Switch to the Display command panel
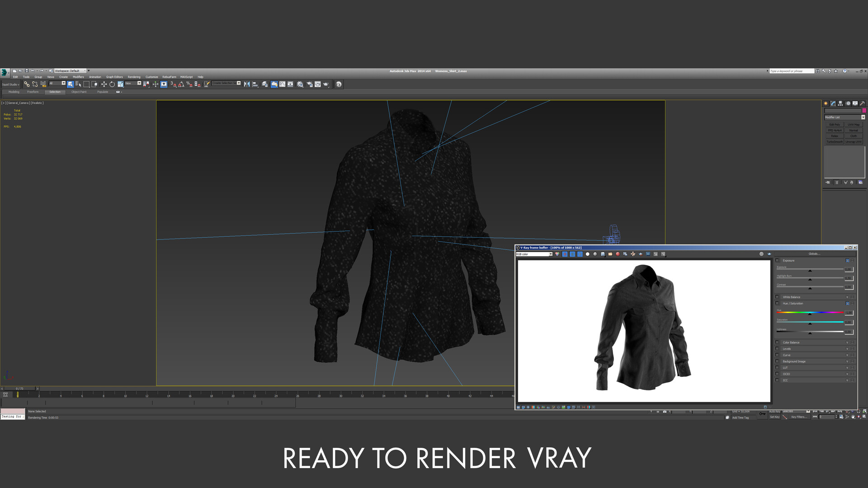868x488 pixels. click(x=855, y=103)
